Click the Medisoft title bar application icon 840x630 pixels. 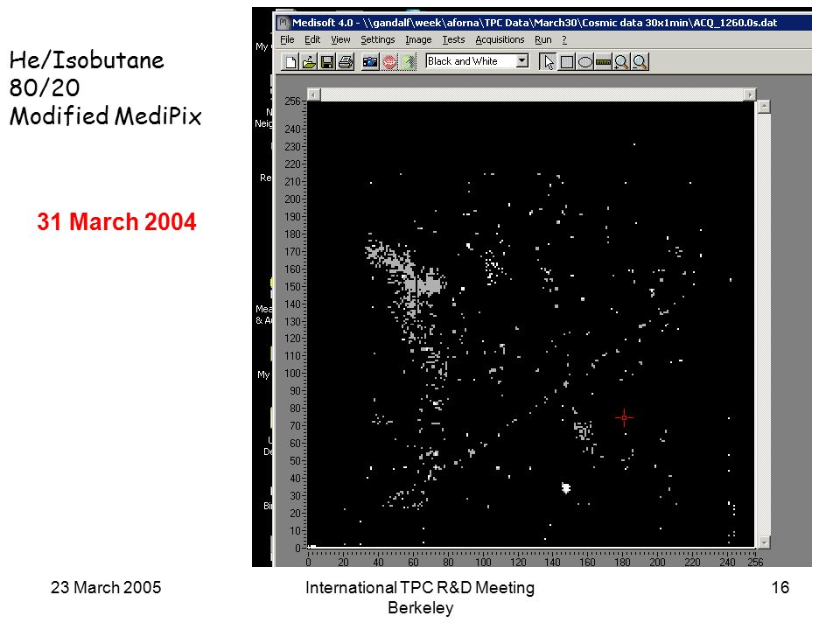(283, 23)
